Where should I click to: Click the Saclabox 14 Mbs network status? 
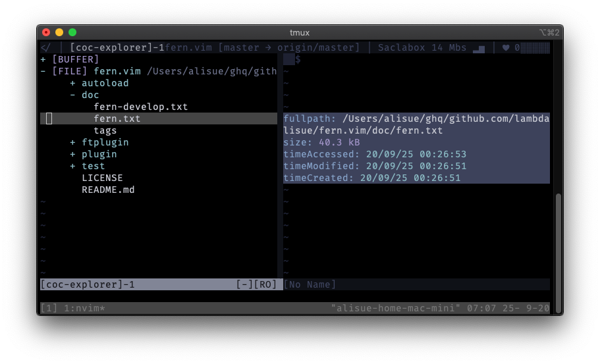click(422, 48)
